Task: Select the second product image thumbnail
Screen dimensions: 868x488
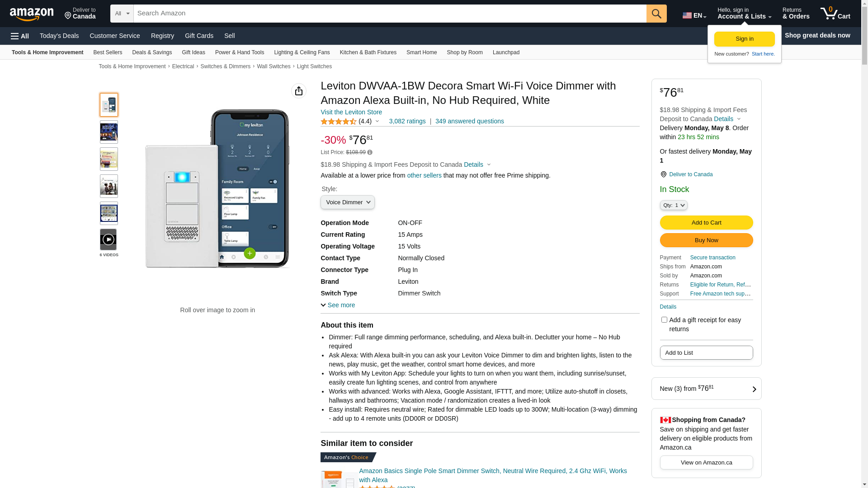Action: click(108, 132)
